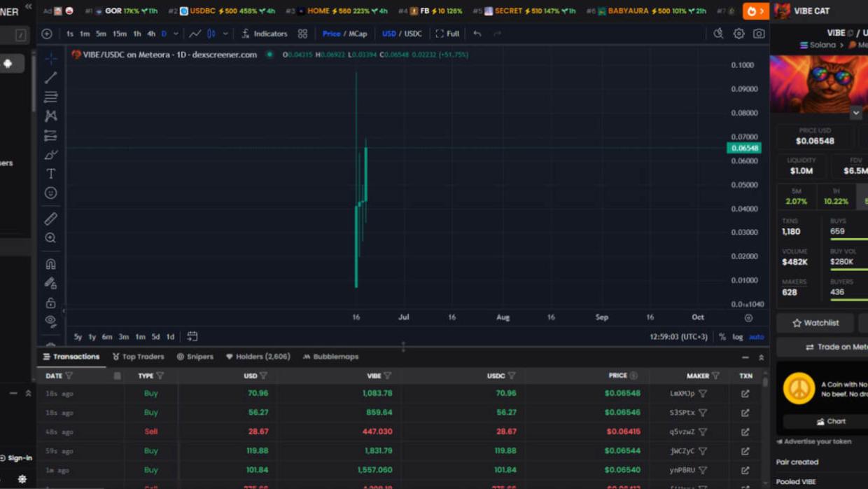Image resolution: width=868 pixels, height=489 pixels.
Task: Switch to Snipers tab
Action: pyautogui.click(x=195, y=357)
